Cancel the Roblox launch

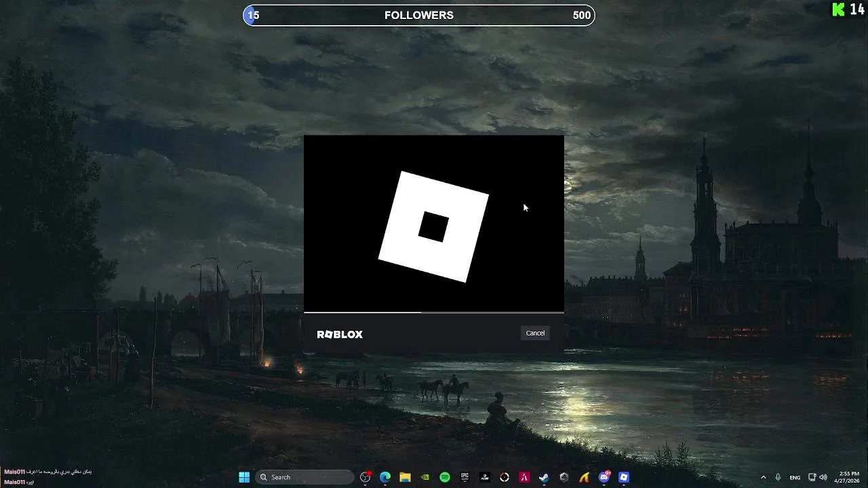pyautogui.click(x=535, y=333)
